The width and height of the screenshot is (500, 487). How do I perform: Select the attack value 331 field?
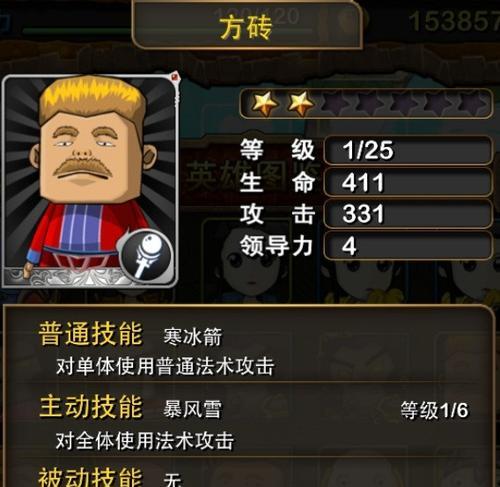(408, 214)
